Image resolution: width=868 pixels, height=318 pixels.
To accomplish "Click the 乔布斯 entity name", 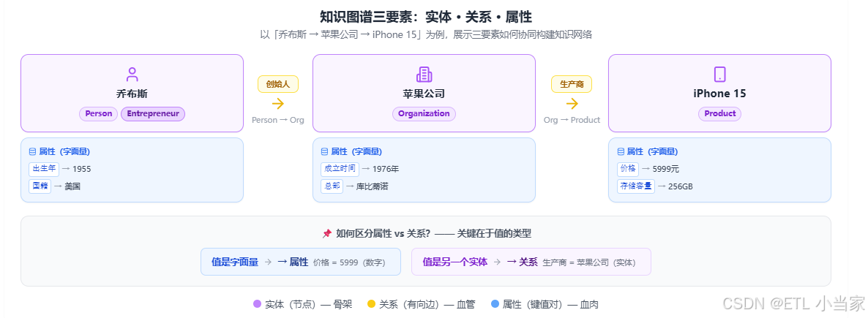I will [x=132, y=94].
